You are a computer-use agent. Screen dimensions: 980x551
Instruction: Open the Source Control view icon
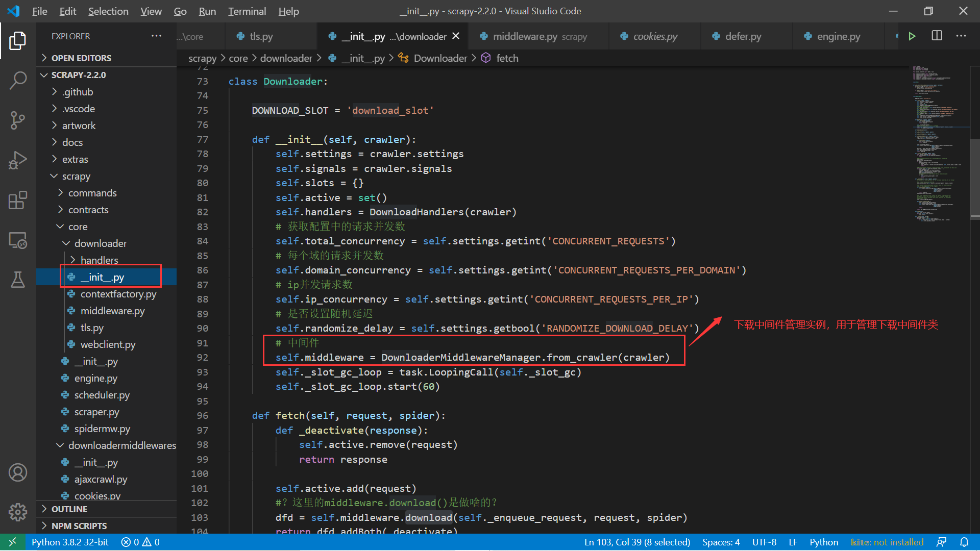pos(18,120)
